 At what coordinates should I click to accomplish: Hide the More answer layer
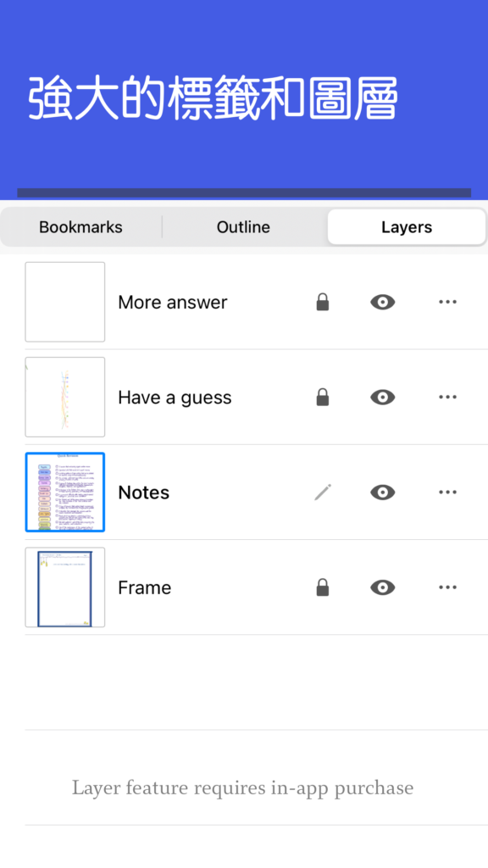pos(382,303)
